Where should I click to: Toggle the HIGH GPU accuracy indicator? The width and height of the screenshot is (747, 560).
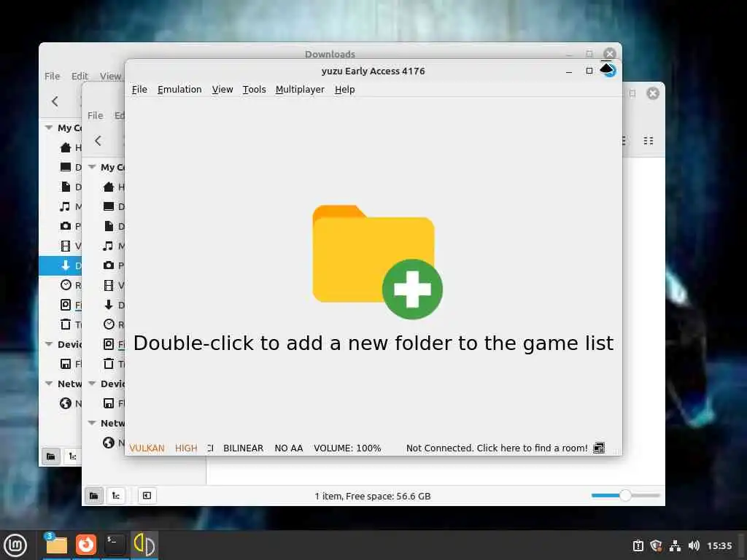(x=186, y=448)
